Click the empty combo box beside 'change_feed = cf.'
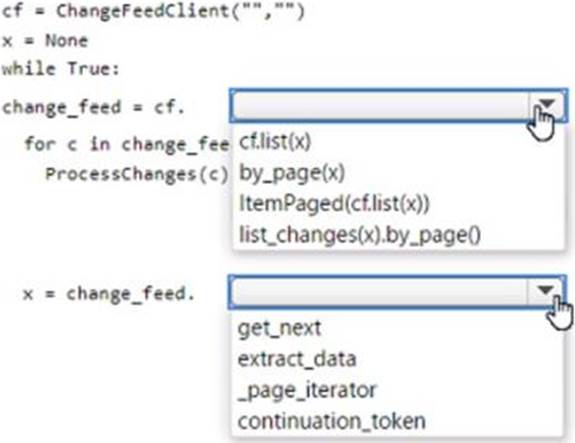The width and height of the screenshot is (575, 443). [x=399, y=106]
